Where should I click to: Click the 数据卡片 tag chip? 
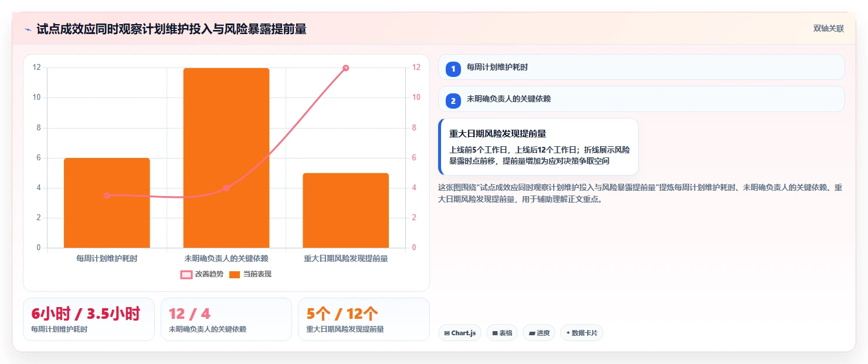coord(581,333)
